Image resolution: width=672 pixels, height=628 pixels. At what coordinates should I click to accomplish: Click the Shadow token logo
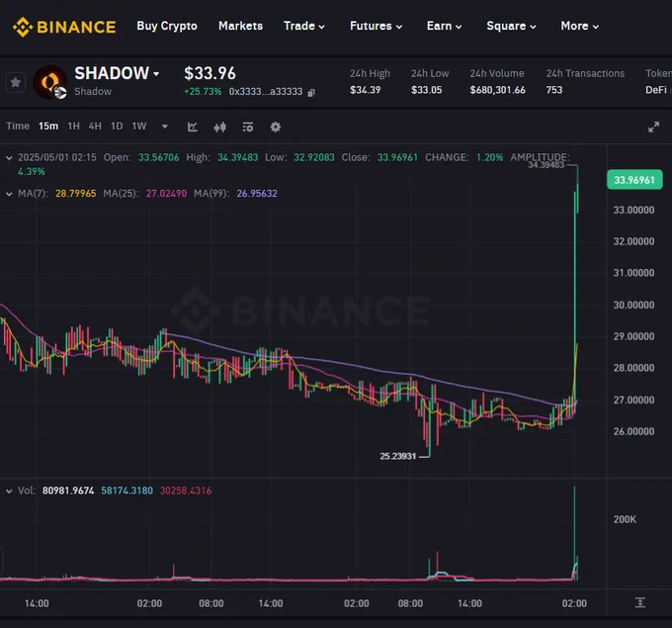pos(50,82)
